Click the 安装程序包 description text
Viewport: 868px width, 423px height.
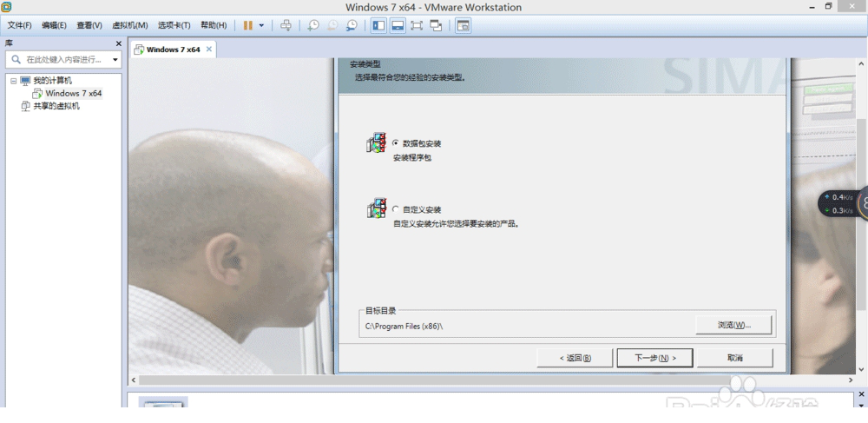click(411, 158)
